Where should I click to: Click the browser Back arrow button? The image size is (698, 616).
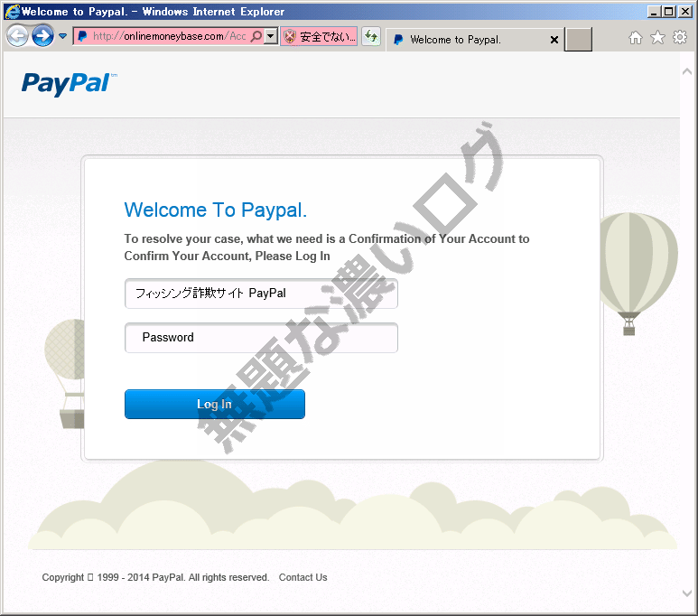point(17,36)
